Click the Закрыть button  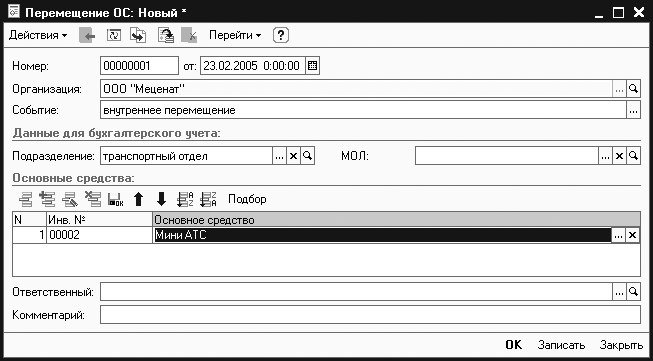[621, 345]
